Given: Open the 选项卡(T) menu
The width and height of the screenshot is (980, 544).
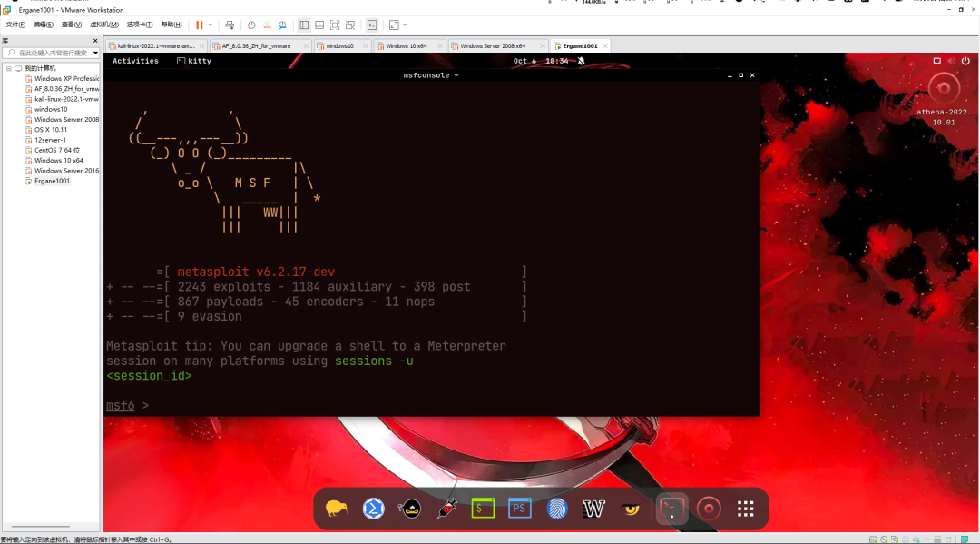Looking at the screenshot, I should click(140, 25).
